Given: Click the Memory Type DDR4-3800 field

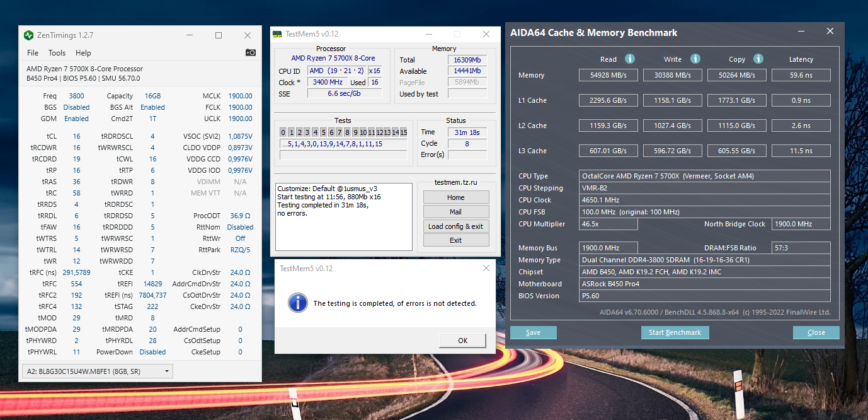Looking at the screenshot, I should (704, 260).
